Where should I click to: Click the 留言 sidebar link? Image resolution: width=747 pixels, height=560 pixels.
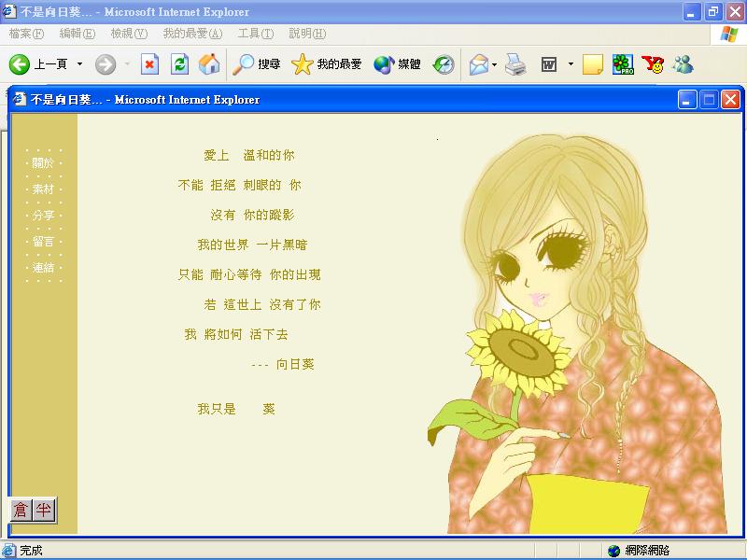pyautogui.click(x=43, y=242)
